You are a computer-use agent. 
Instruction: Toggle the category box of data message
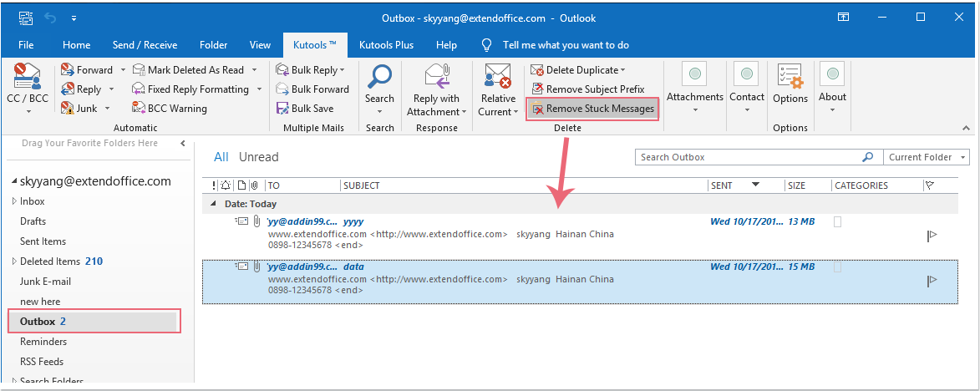837,267
